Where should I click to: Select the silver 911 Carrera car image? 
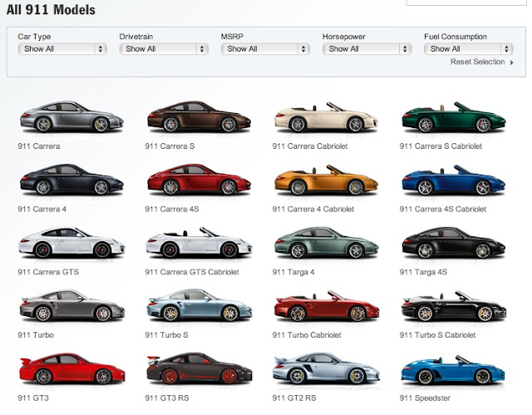(71, 117)
